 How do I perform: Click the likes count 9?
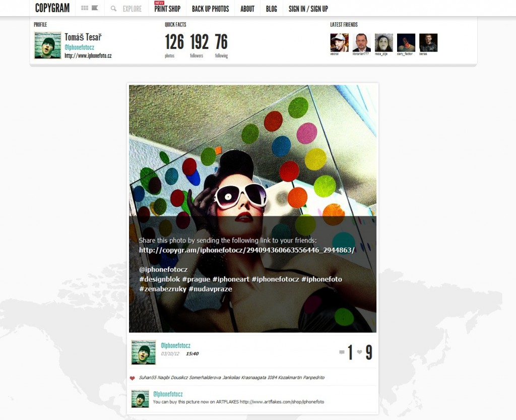368,352
